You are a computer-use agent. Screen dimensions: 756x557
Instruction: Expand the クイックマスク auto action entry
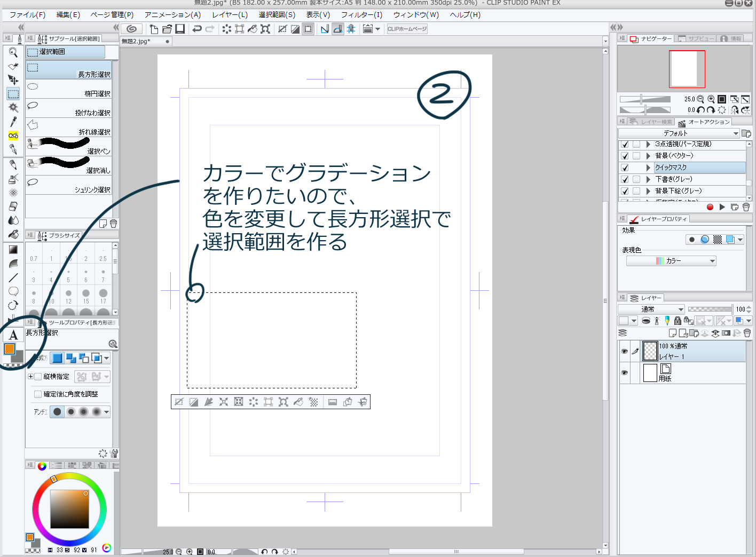[648, 168]
